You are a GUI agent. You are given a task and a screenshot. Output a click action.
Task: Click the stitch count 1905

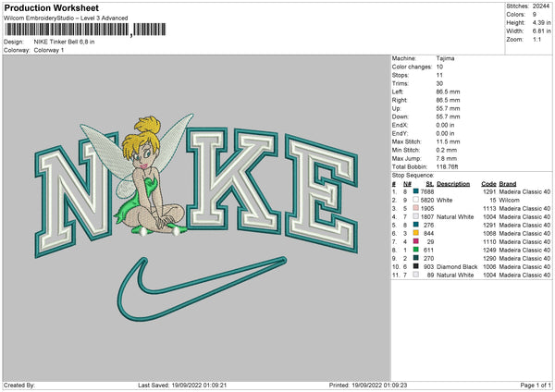[x=427, y=208]
